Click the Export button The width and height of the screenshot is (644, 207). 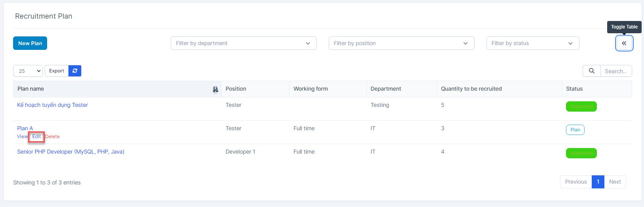(x=57, y=71)
